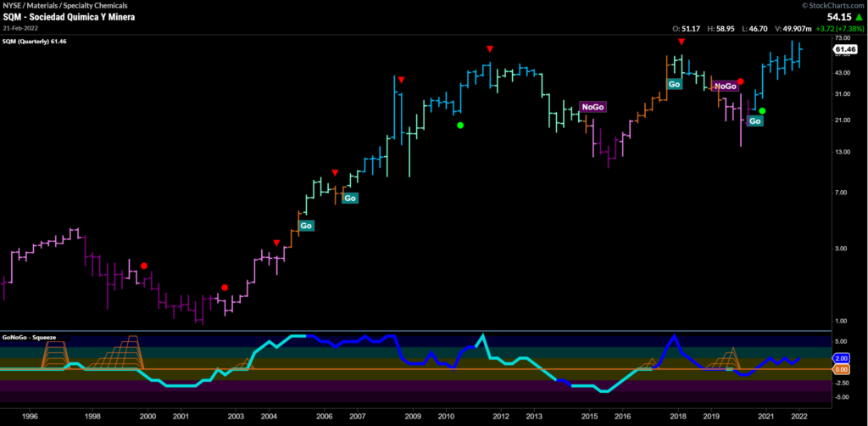Click the 13.00 price axis label
Image resolution: width=868 pixels, height=426 pixels.
[842, 152]
